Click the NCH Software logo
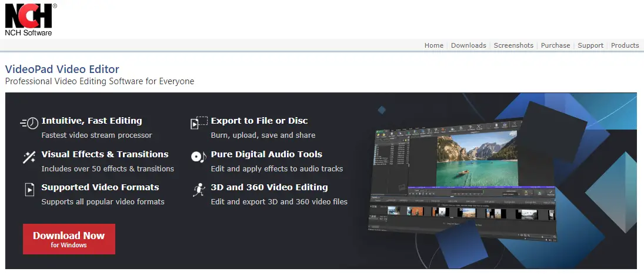The image size is (644, 275). (x=31, y=19)
